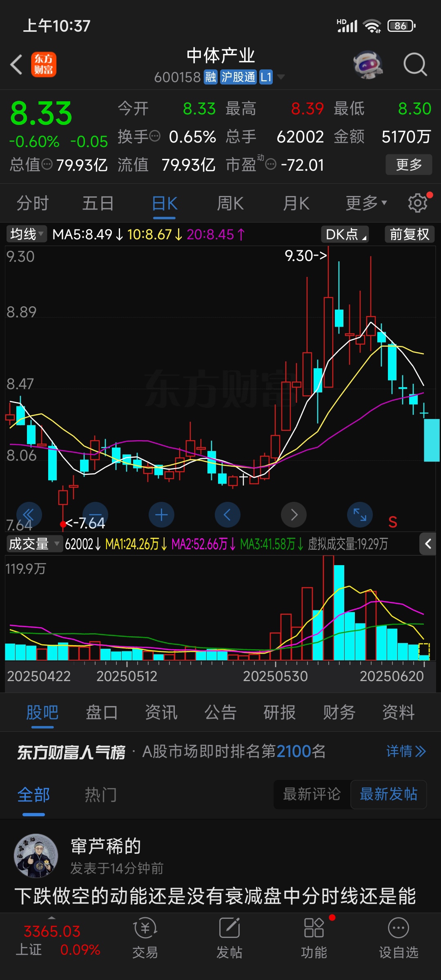Tap the 融 margin badge
The height and width of the screenshot is (980, 441).
[210, 77]
